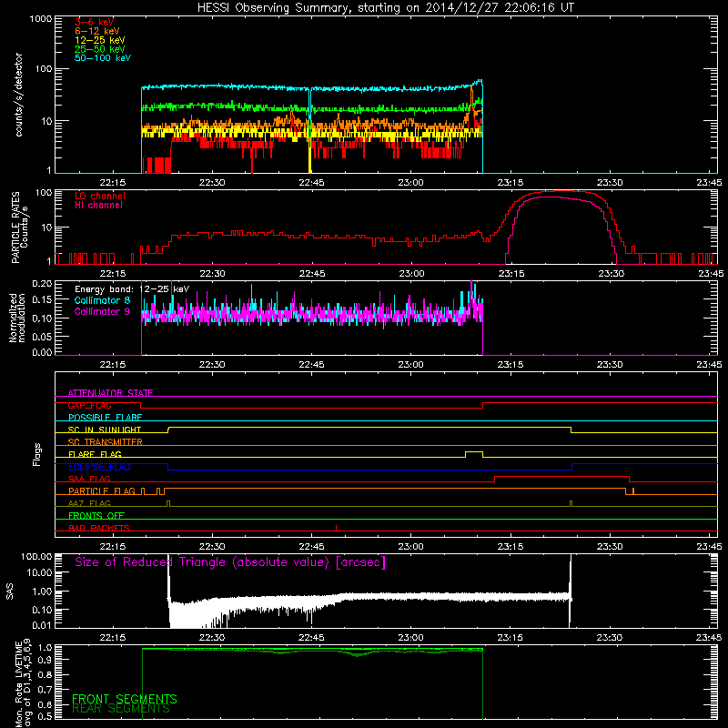Click the SAA_FLAG label
This screenshot has width=728, height=728.
(x=89, y=479)
